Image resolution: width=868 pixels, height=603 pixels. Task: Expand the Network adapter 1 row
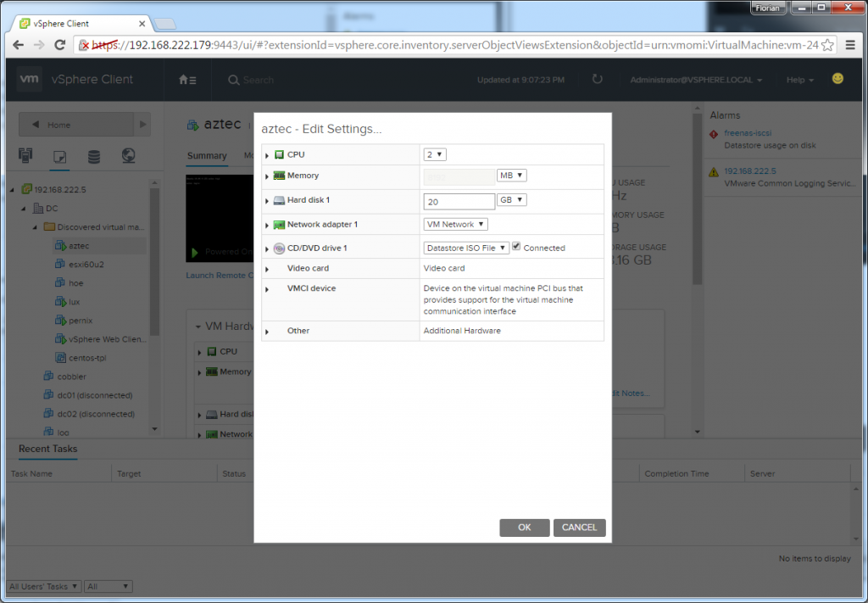(x=265, y=224)
